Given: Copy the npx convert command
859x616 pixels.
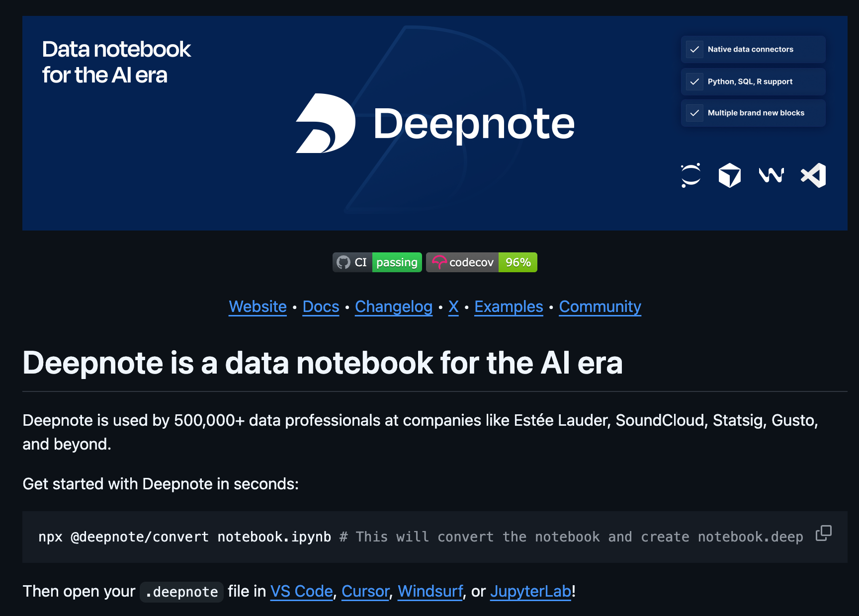Looking at the screenshot, I should (x=823, y=533).
